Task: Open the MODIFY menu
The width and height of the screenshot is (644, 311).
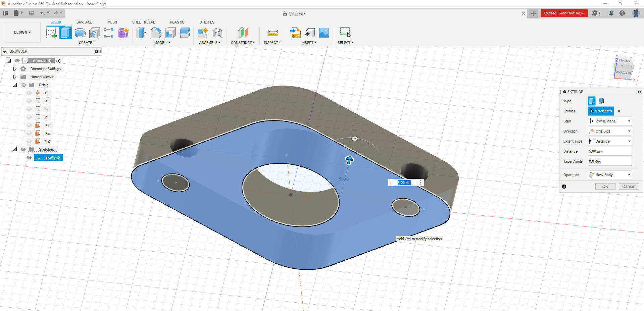Action: [x=162, y=43]
